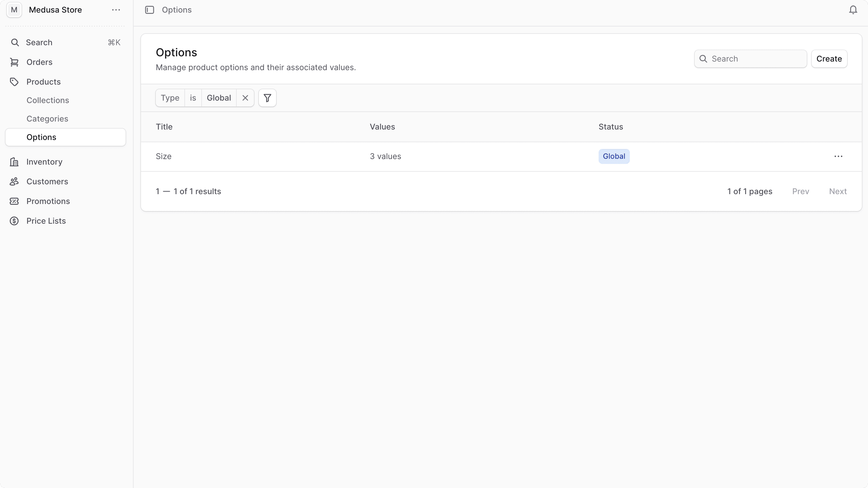Open the Medusa Store menu dots

(x=116, y=10)
